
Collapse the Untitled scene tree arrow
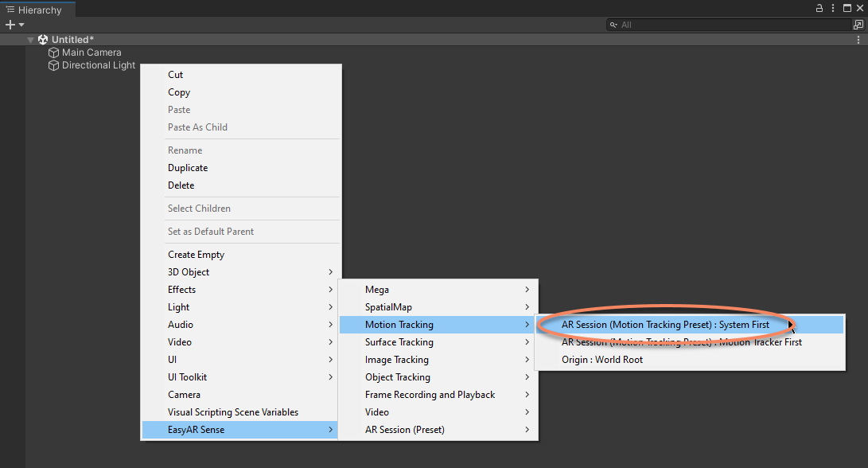[31, 40]
